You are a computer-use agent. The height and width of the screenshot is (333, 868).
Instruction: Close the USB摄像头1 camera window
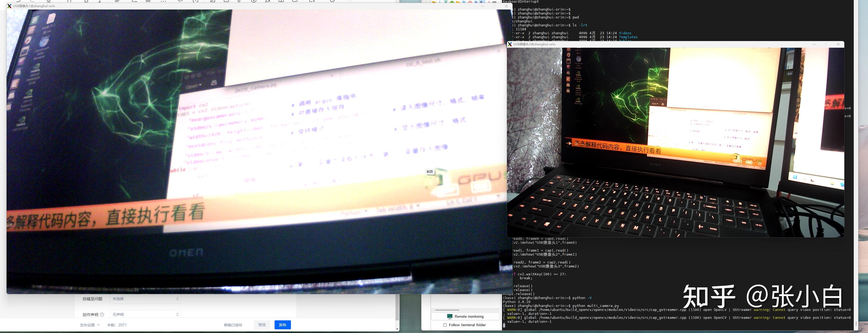(x=506, y=6)
